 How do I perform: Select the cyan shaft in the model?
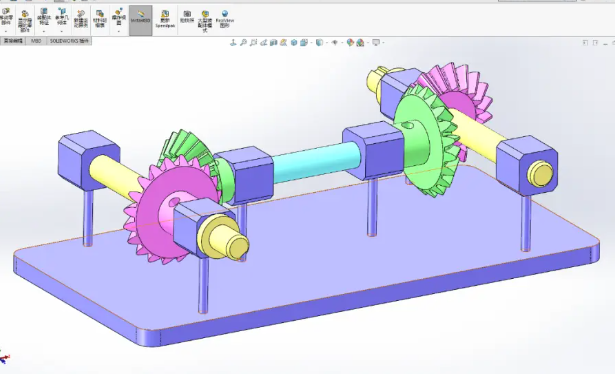(x=315, y=162)
